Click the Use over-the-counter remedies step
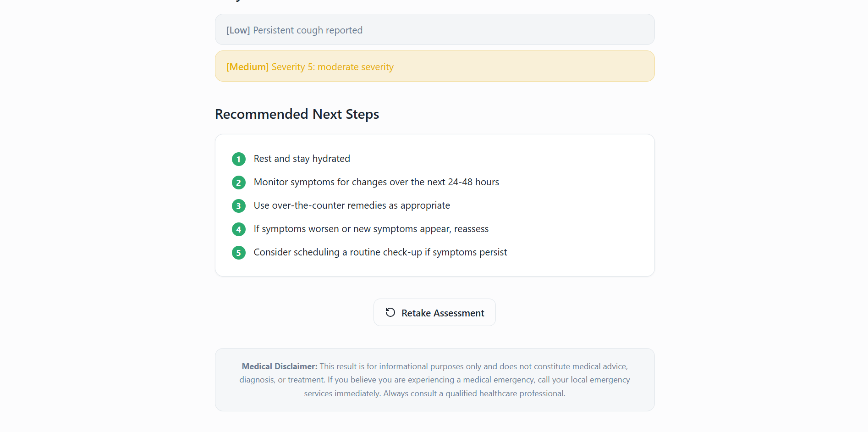The height and width of the screenshot is (432, 868). click(x=352, y=205)
